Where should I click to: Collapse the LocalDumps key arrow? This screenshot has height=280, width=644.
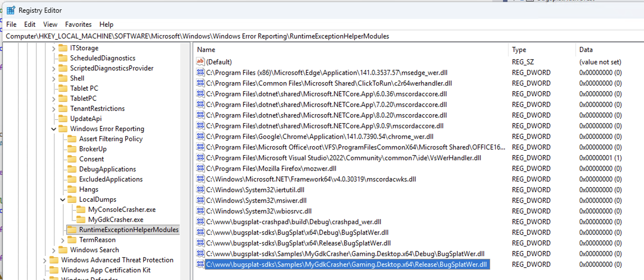click(63, 200)
